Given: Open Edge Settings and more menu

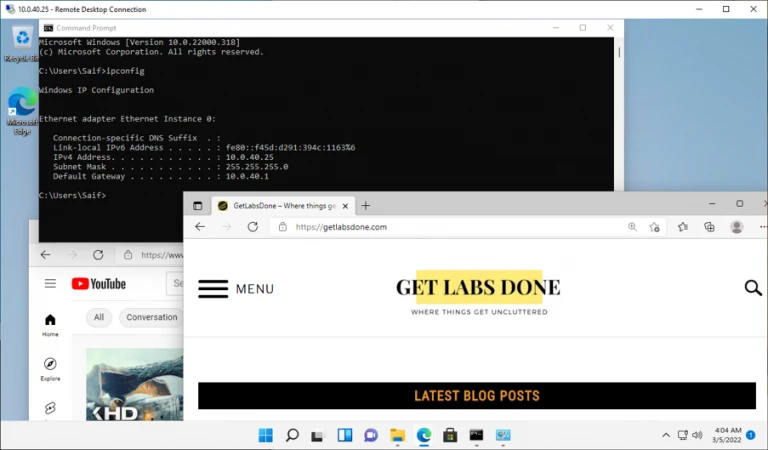Looking at the screenshot, I should coord(763,227).
